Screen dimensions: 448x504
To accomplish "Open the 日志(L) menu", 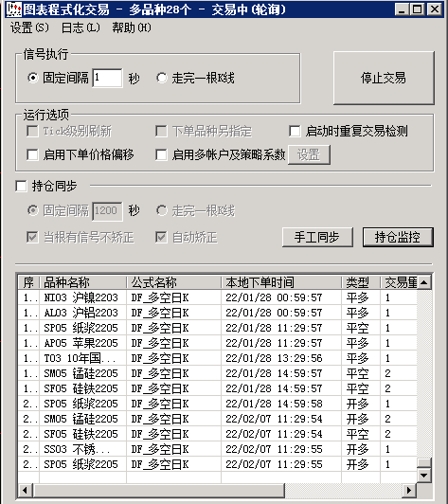I will click(81, 27).
